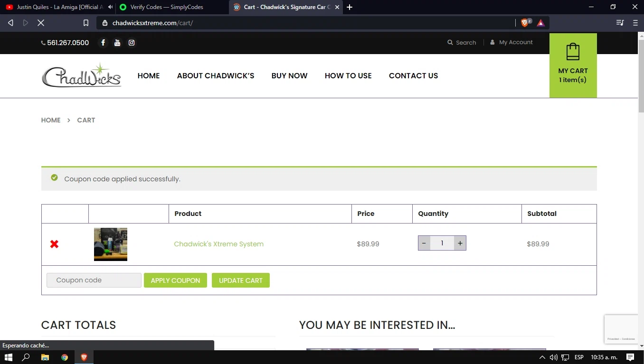Screen dimensions: 644x364
Task: Open a new browser tab
Action: [x=350, y=7]
